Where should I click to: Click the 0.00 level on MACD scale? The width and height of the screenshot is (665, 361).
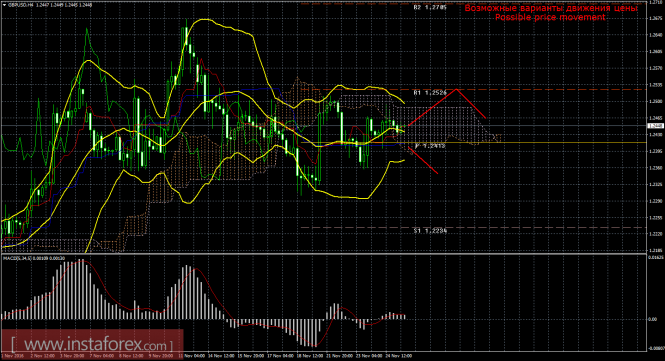654,319
